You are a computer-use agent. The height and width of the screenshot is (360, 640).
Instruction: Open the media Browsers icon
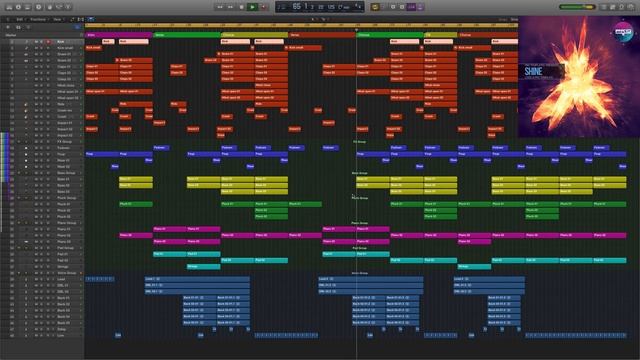[x=631, y=7]
